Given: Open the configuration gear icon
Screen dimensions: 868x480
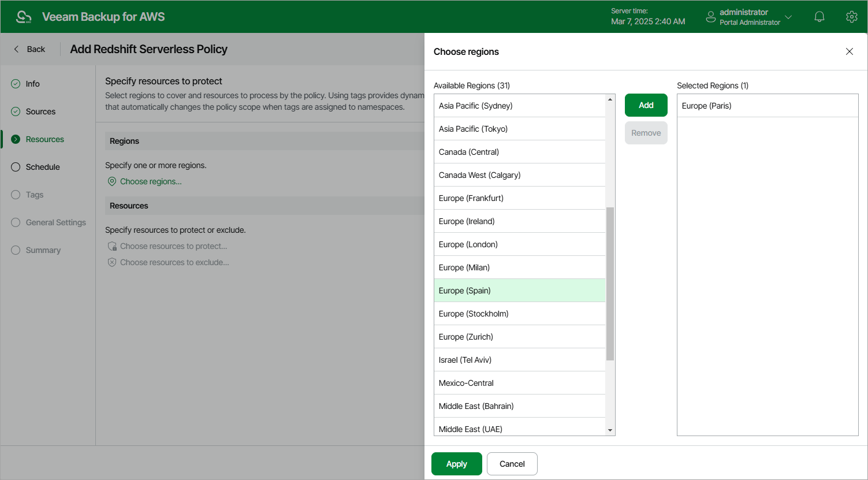Looking at the screenshot, I should (x=851, y=17).
